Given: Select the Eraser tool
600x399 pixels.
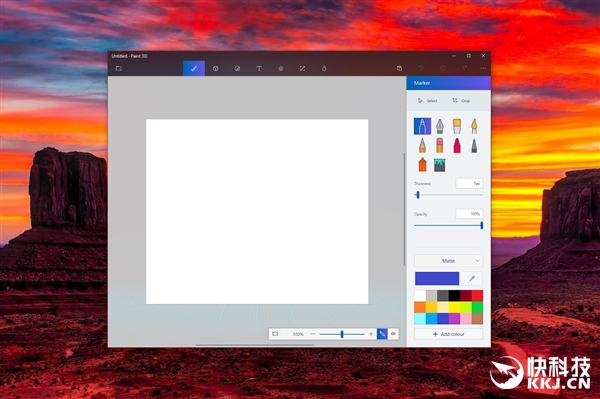Looking at the screenshot, I should [440, 146].
